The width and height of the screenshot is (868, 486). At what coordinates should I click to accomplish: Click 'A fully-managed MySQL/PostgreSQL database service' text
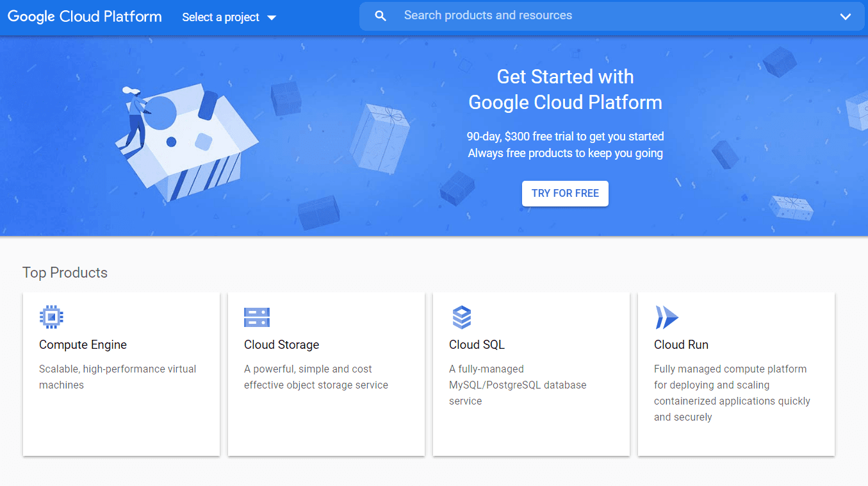click(518, 385)
